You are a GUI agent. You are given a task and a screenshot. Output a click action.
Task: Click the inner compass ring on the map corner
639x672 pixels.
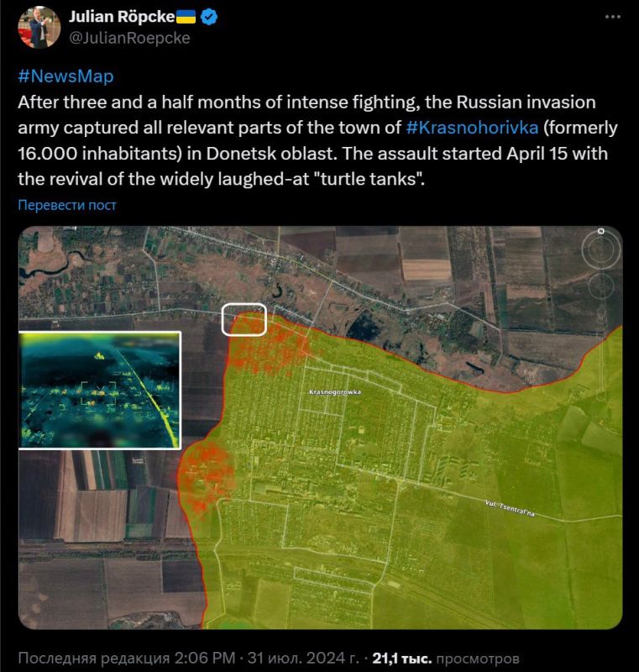point(600,249)
